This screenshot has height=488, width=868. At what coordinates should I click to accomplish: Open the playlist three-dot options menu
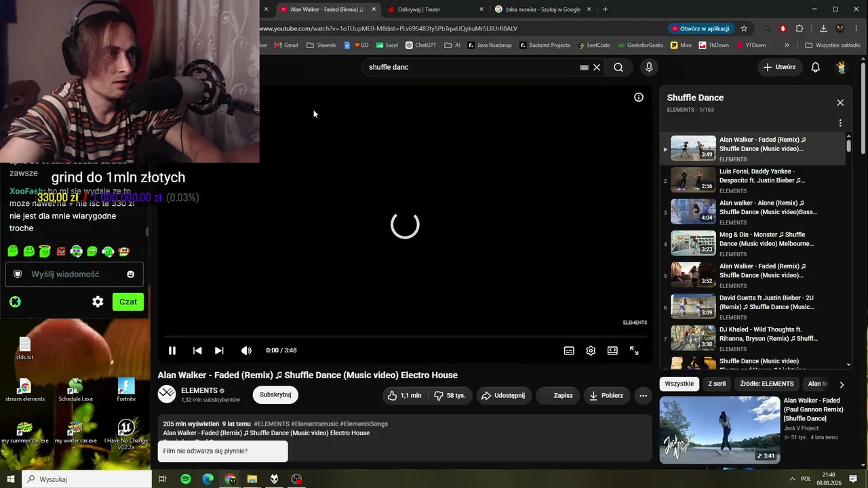click(x=840, y=123)
